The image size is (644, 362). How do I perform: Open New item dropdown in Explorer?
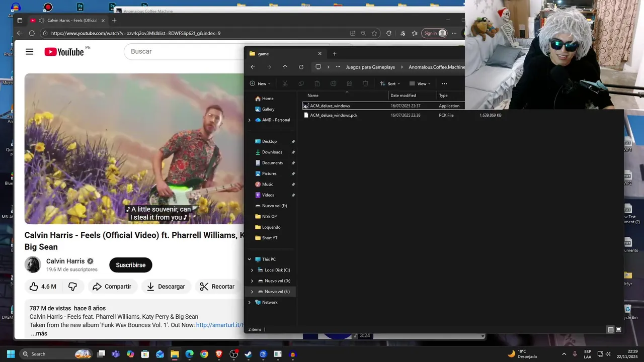click(260, 83)
